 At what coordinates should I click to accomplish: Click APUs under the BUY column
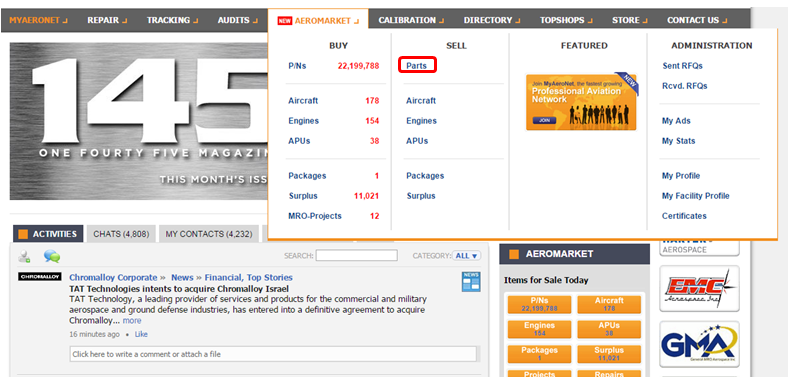(x=299, y=141)
